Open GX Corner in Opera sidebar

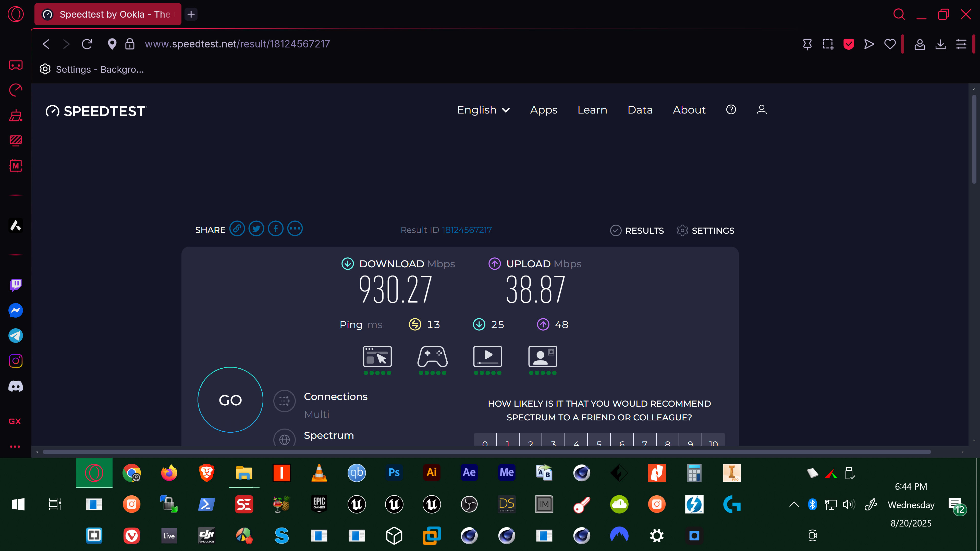click(16, 65)
